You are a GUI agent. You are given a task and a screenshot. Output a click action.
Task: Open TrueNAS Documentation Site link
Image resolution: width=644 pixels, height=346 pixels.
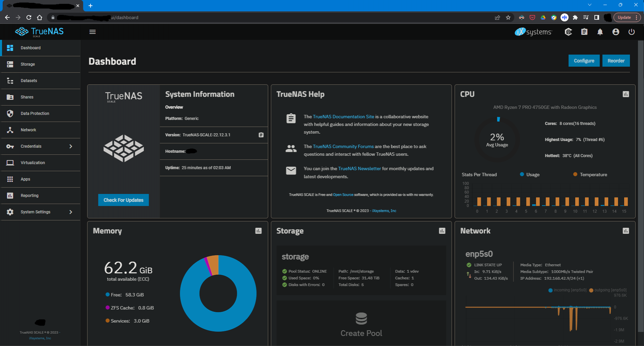point(343,117)
